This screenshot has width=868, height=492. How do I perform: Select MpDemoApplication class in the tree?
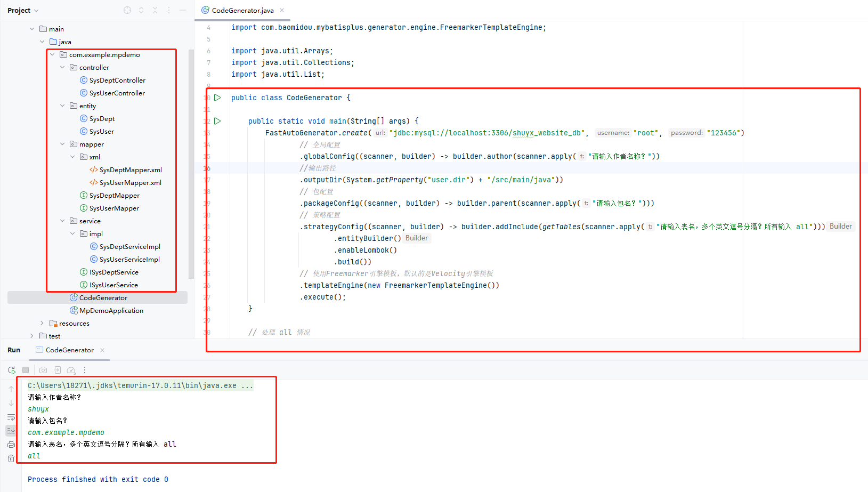coord(111,311)
